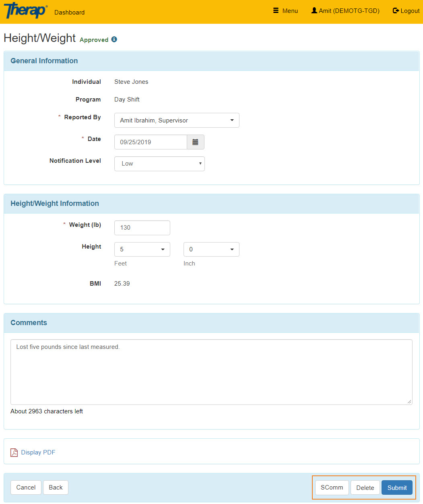Expand the Reported By dropdown
Image resolution: width=423 pixels, height=504 pixels.
click(177, 120)
